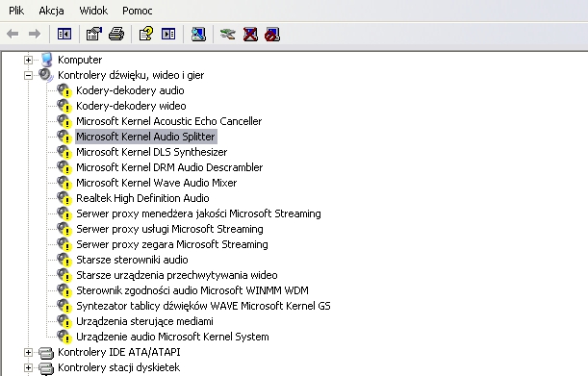
Task: Select Kontrolery IDE ATA/ATAPI label
Action: pyautogui.click(x=119, y=352)
